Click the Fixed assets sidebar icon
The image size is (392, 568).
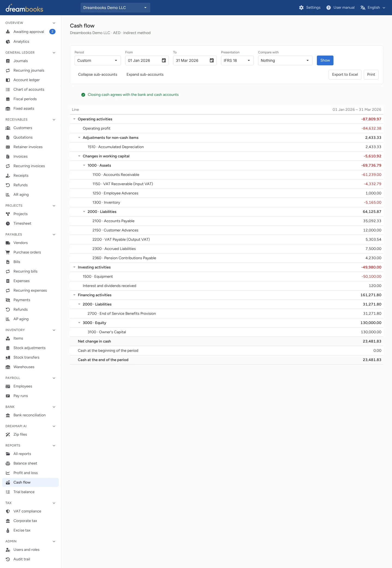pos(8,109)
